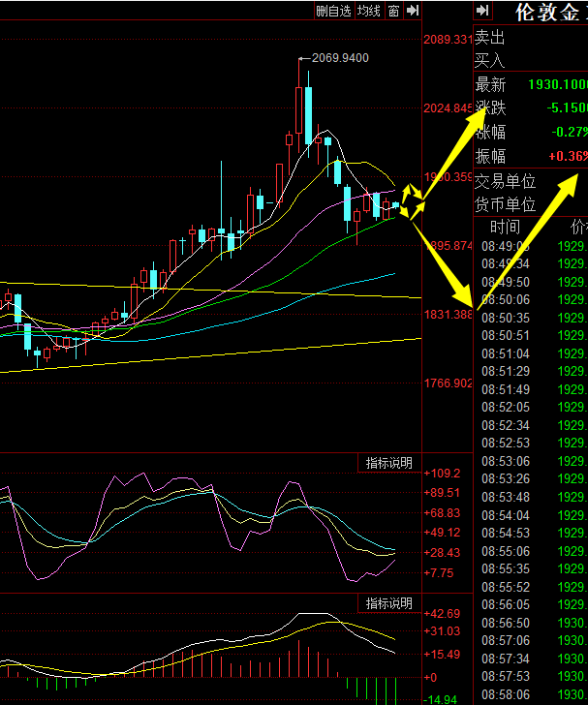This screenshot has height=705, width=588.
Task: Select the 08:50:51 tick row
Action: [x=535, y=335]
